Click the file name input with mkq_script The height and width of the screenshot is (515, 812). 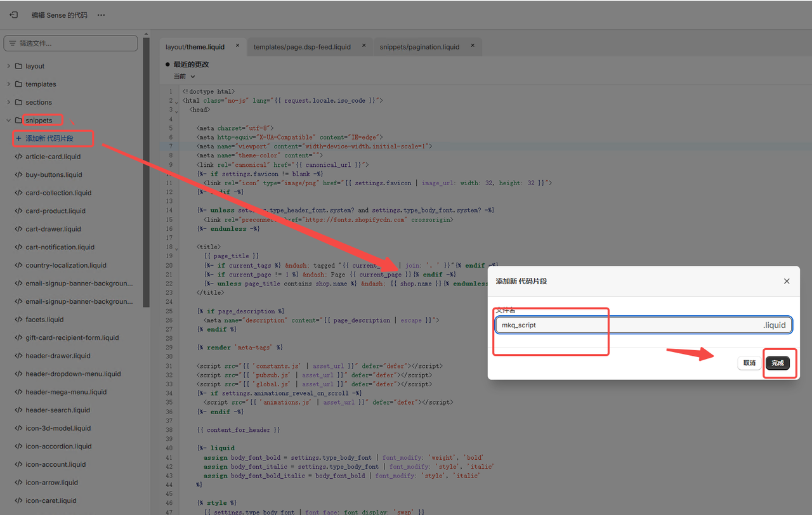[643, 325]
